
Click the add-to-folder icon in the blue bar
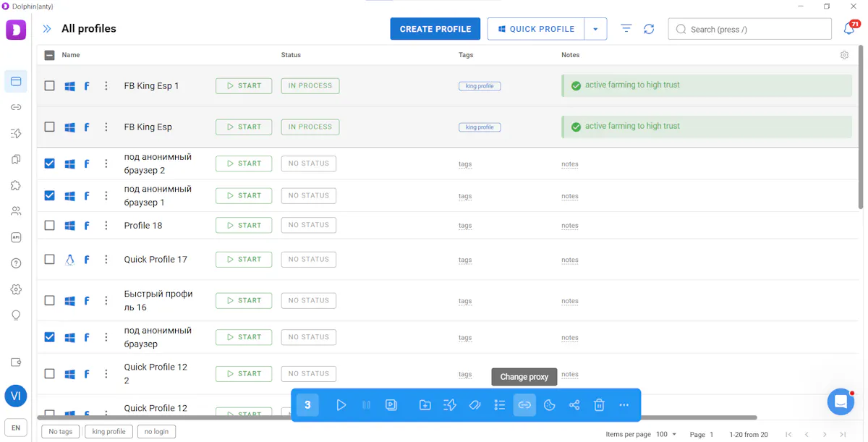425,405
